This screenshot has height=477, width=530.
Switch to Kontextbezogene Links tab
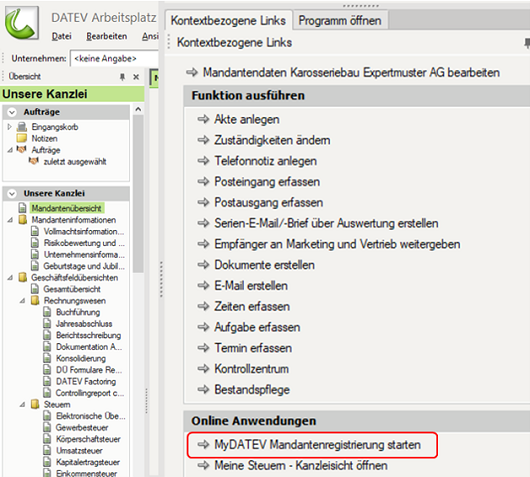pos(228,21)
